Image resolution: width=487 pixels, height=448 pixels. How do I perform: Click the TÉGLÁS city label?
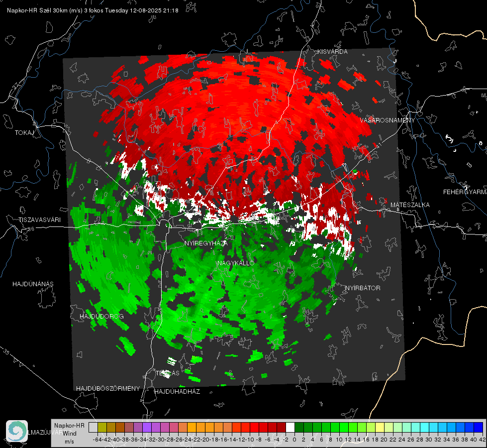168,373
